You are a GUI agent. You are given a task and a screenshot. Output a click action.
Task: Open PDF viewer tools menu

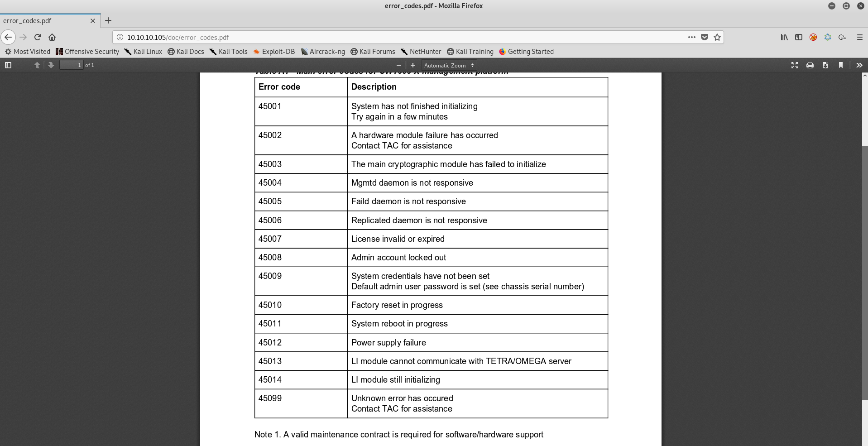pos(859,65)
